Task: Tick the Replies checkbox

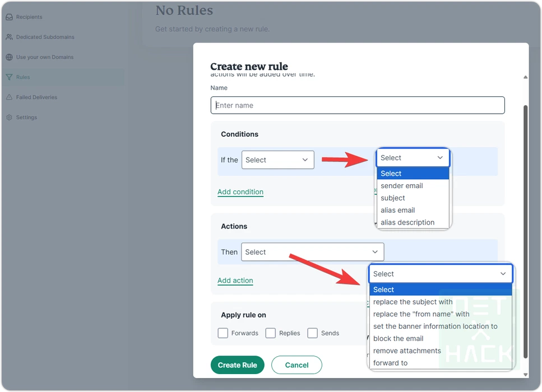Action: pyautogui.click(x=271, y=333)
